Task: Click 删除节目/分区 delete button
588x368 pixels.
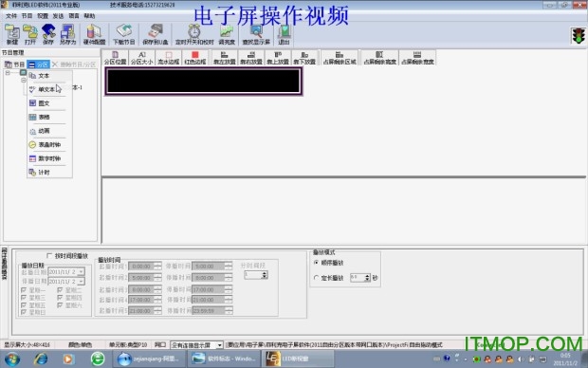Action: tap(74, 64)
